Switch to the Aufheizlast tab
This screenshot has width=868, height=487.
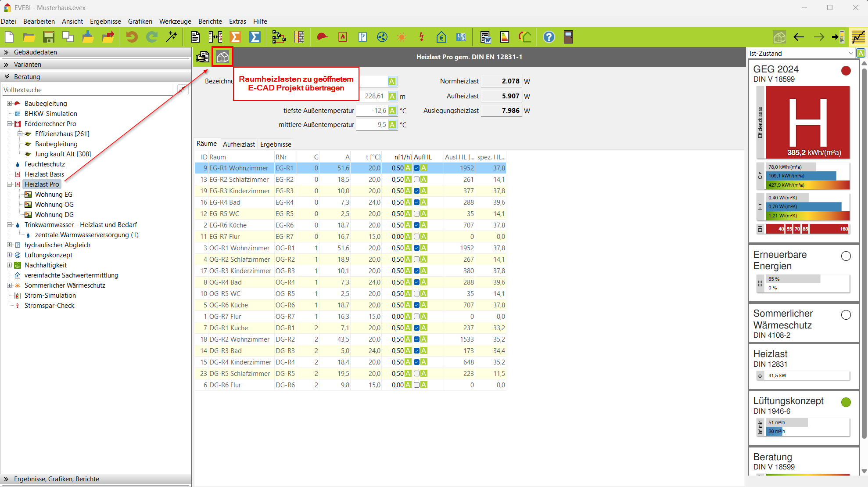tap(239, 144)
